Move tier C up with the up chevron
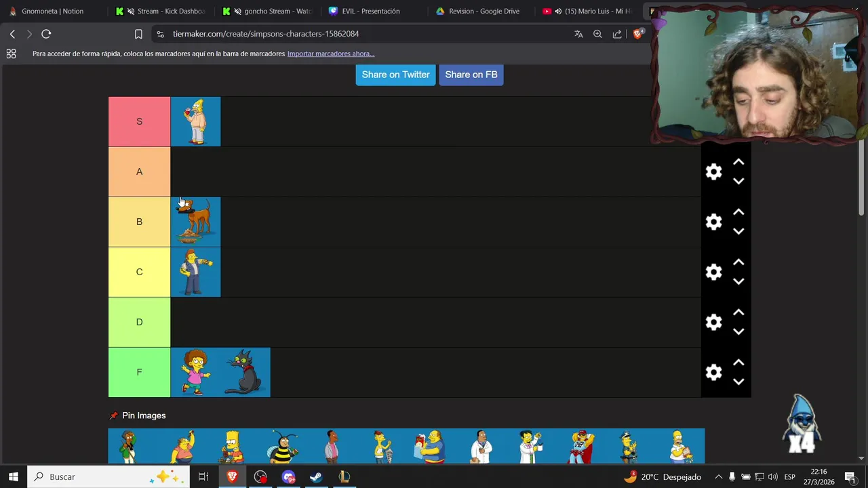868x488 pixels. [738, 263]
